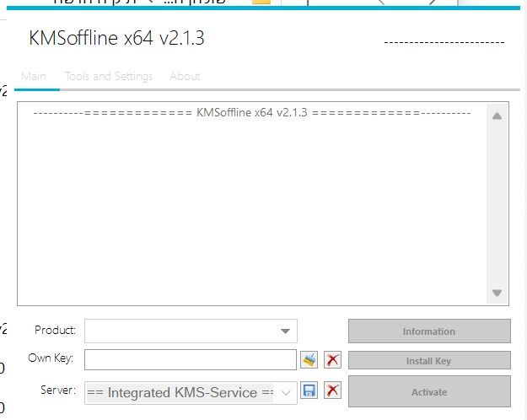Click the paste key brush icon

309,359
